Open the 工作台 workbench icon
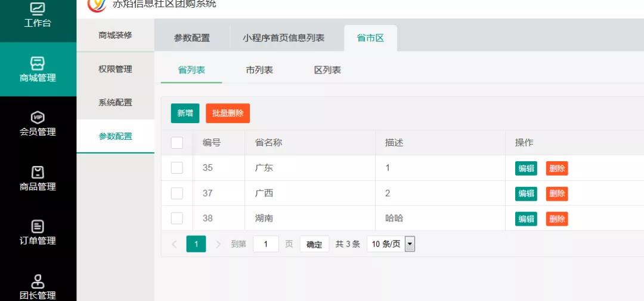This screenshot has height=301, width=644. 38,9
